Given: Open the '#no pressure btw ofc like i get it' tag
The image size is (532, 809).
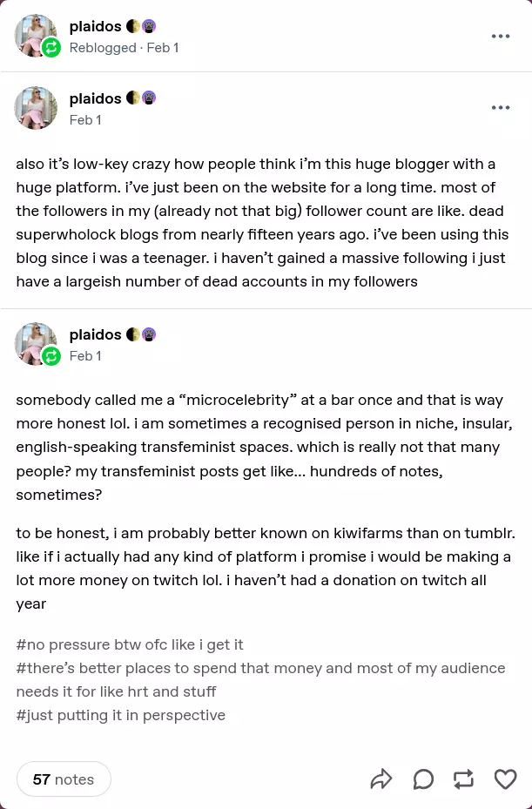Looking at the screenshot, I should coord(130,644).
